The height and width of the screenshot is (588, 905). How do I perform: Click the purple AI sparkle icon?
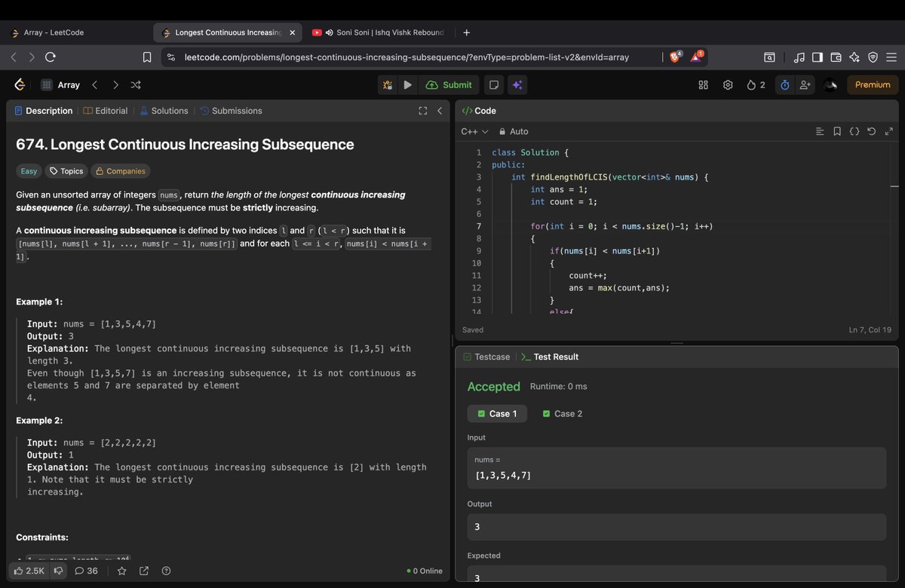pos(517,85)
